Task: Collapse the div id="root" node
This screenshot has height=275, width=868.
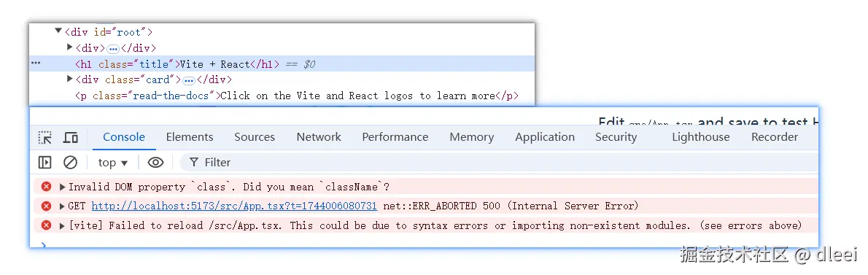Action: (x=58, y=31)
